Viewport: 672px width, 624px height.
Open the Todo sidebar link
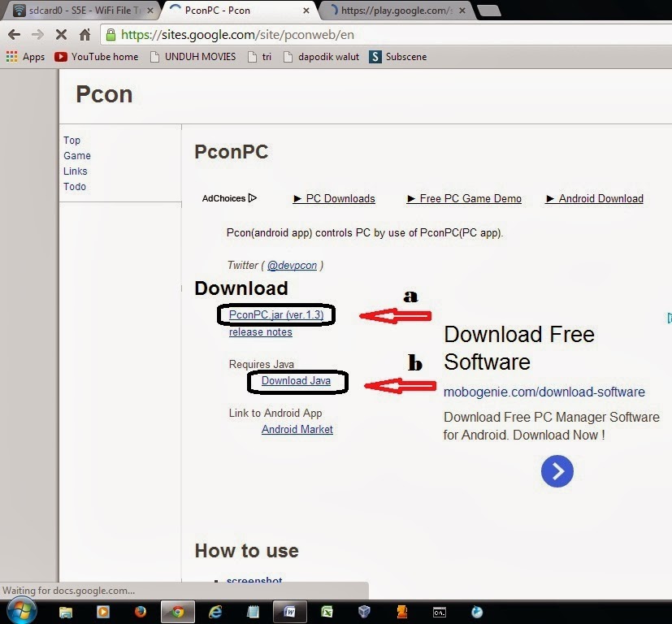[75, 186]
